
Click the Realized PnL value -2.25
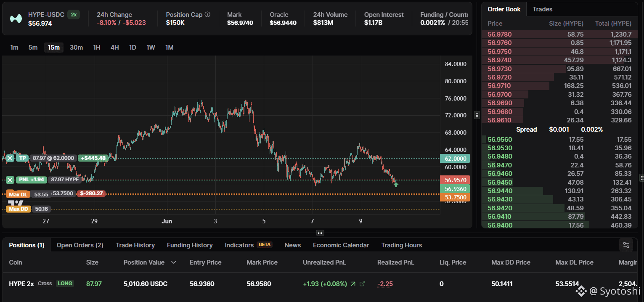(x=385, y=284)
